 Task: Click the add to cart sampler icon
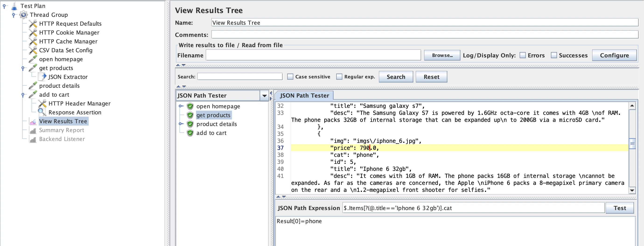pyautogui.click(x=33, y=95)
